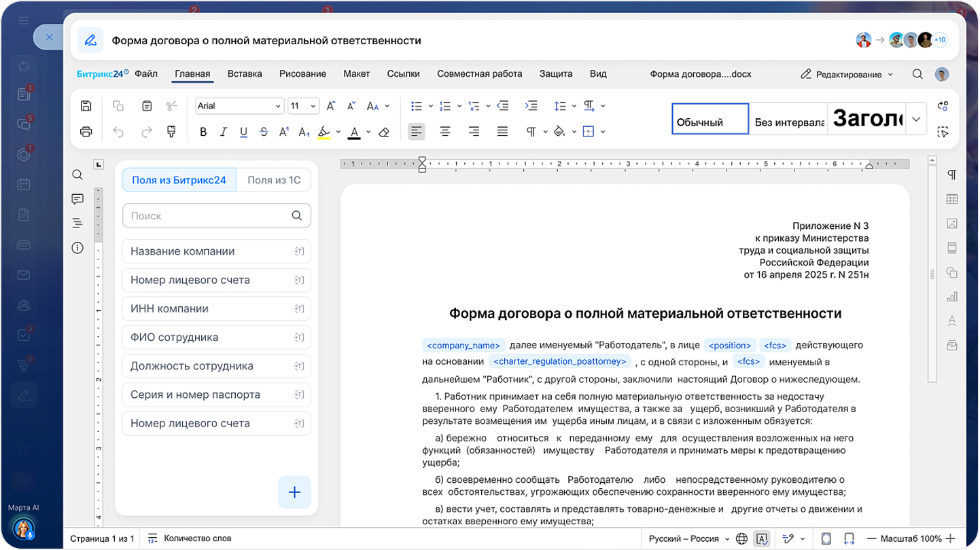Open the Arial font name dropdown

[x=239, y=106]
